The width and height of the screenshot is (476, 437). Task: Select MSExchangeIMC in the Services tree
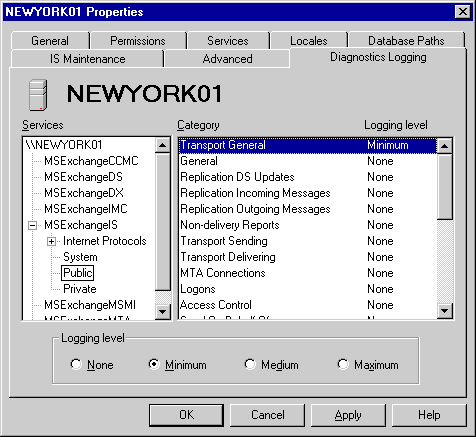[x=86, y=209]
